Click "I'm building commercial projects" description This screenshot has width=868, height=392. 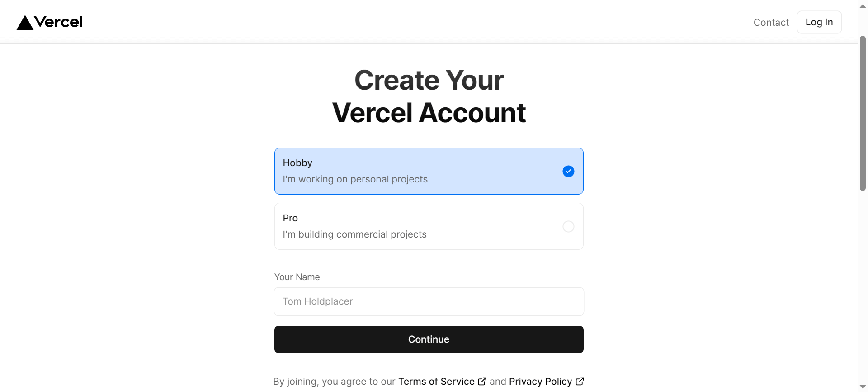pyautogui.click(x=354, y=234)
